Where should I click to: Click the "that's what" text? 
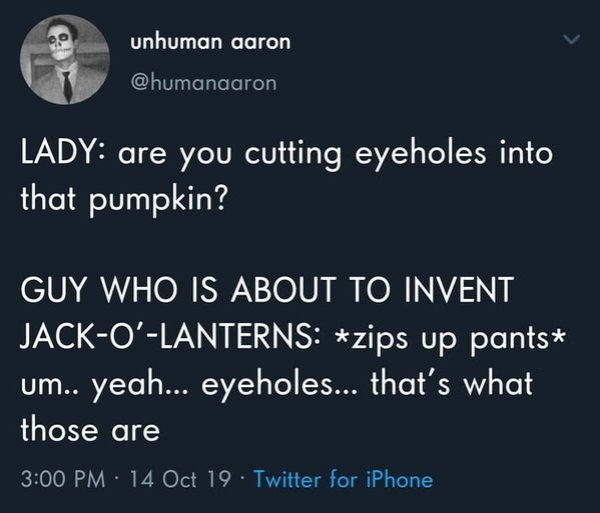[x=452, y=384]
